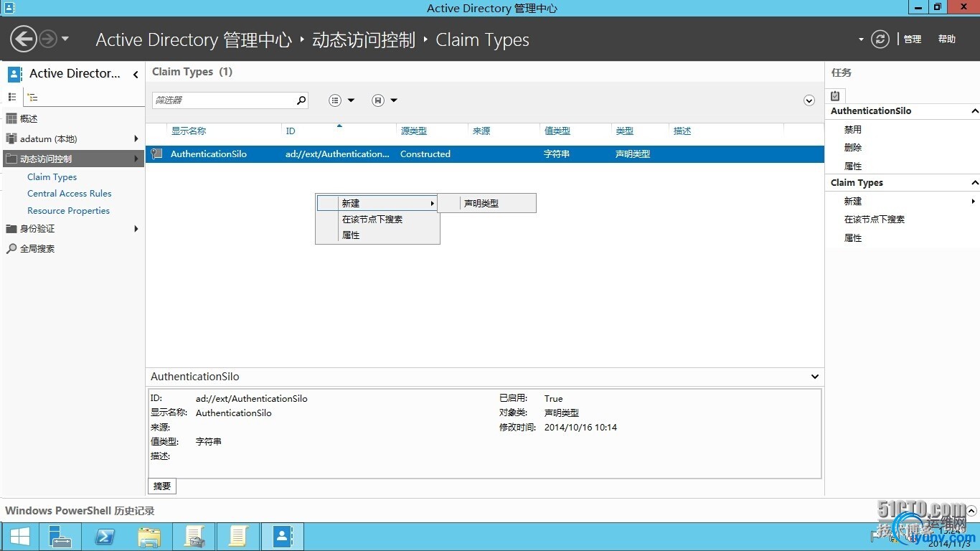Open the dropdown arrow left of the refresh icon
This screenshot has width=980, height=551.
tap(861, 39)
